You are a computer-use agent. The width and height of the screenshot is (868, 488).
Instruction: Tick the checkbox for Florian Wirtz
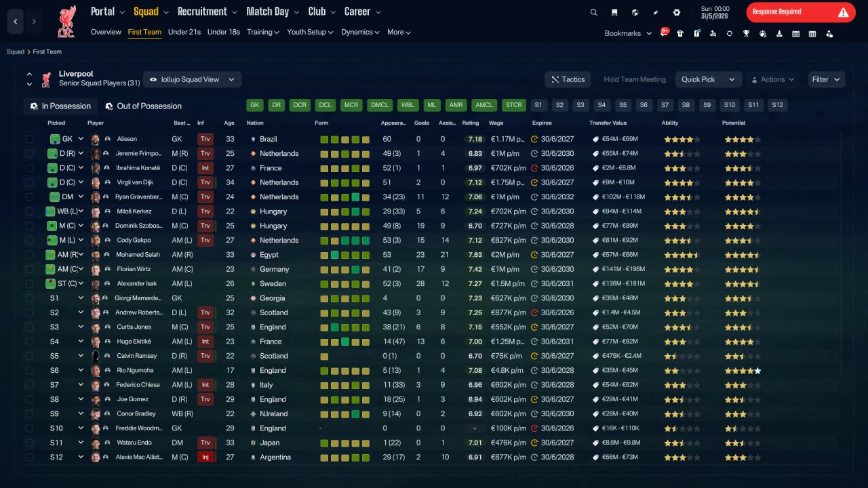coord(29,269)
